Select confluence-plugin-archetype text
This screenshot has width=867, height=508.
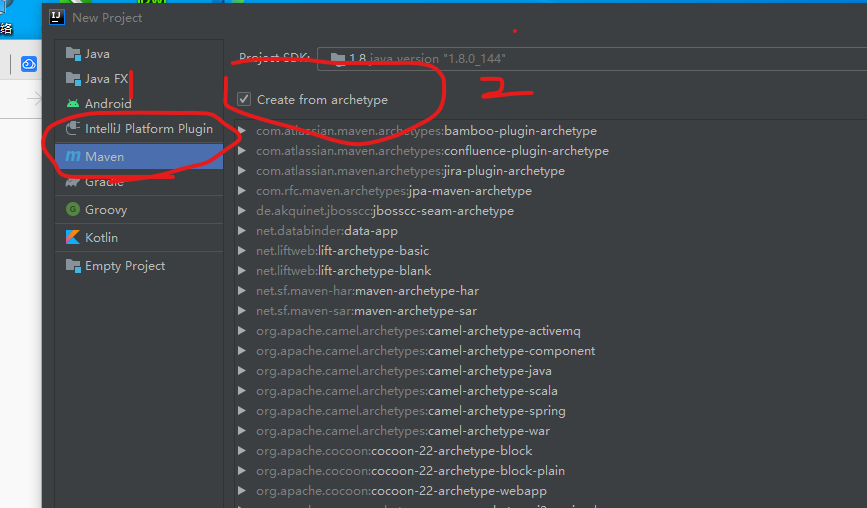[x=526, y=151]
